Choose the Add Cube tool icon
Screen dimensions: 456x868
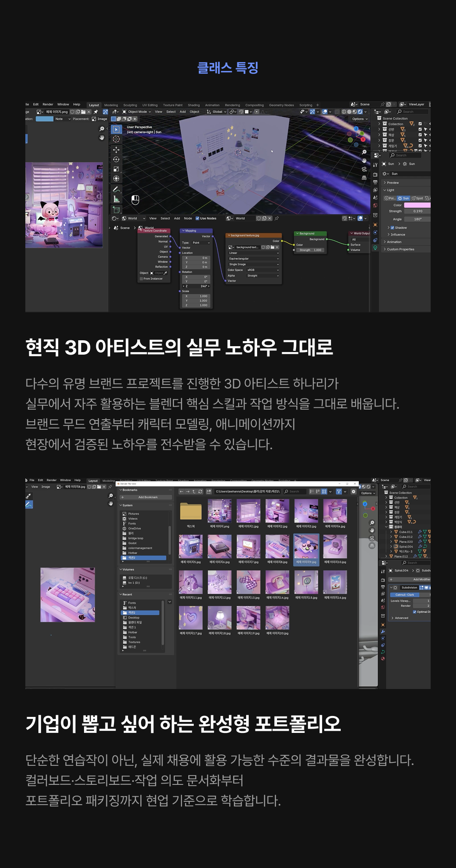tap(116, 210)
